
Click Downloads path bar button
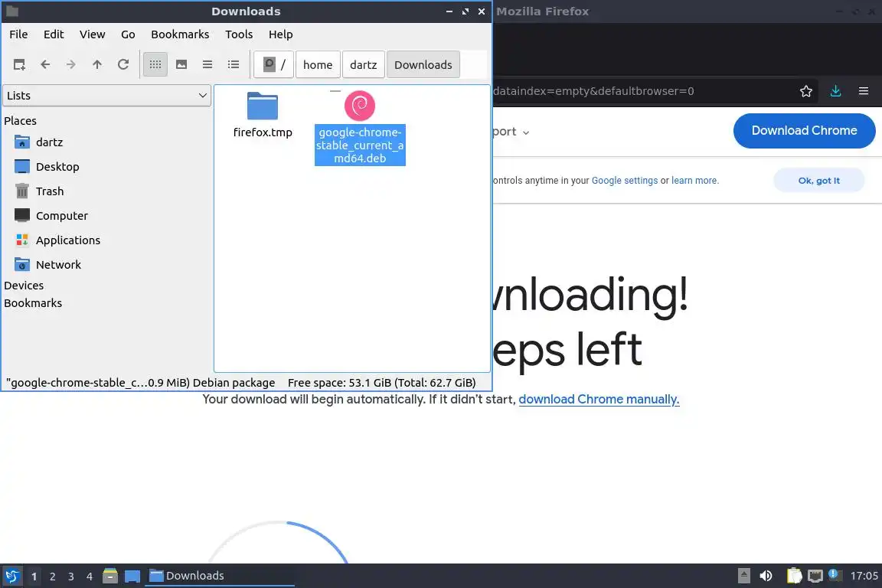(x=423, y=65)
